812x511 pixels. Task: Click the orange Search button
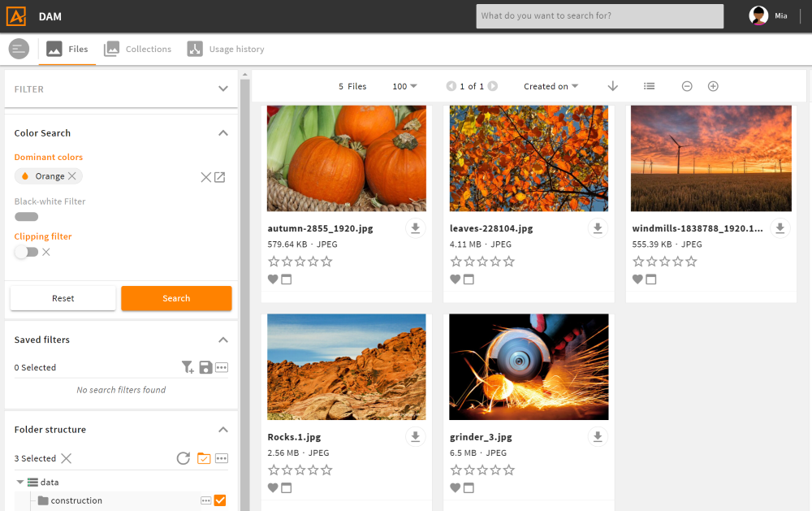pos(176,298)
